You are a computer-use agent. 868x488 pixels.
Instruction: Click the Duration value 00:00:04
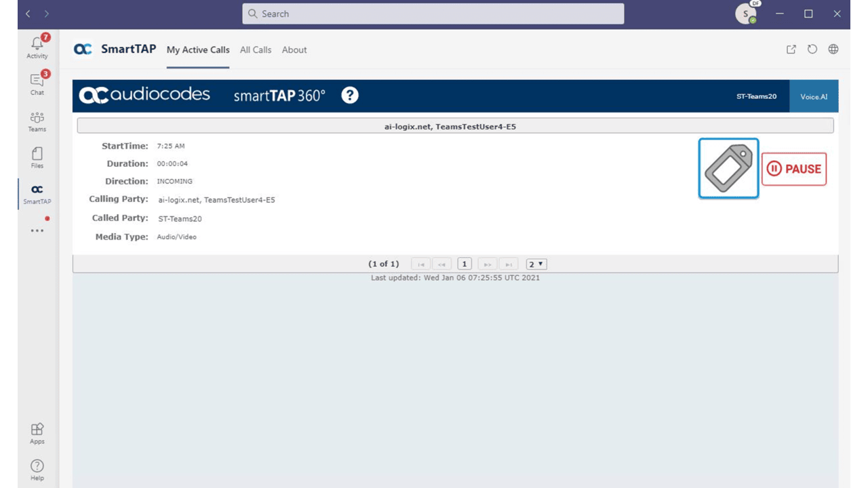(172, 164)
